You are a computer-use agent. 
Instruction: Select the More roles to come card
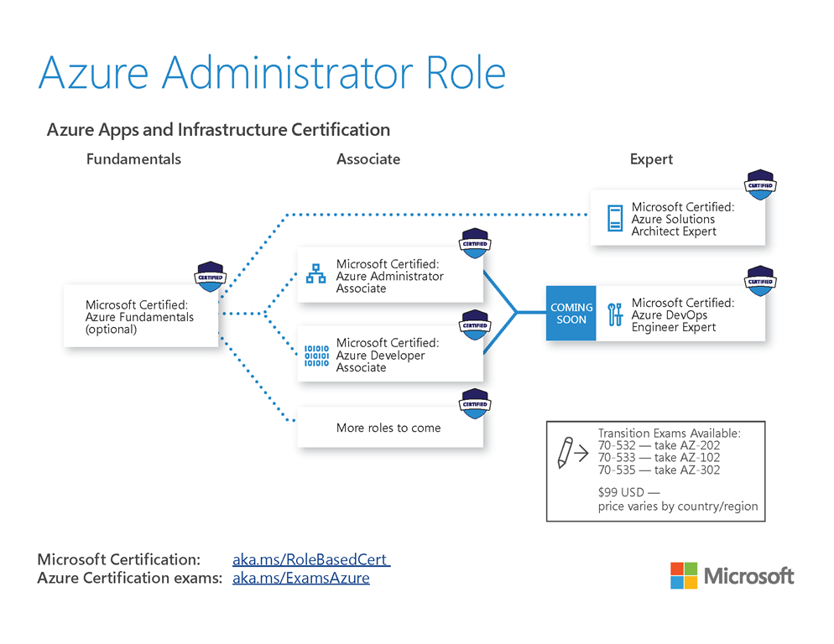[x=390, y=427]
